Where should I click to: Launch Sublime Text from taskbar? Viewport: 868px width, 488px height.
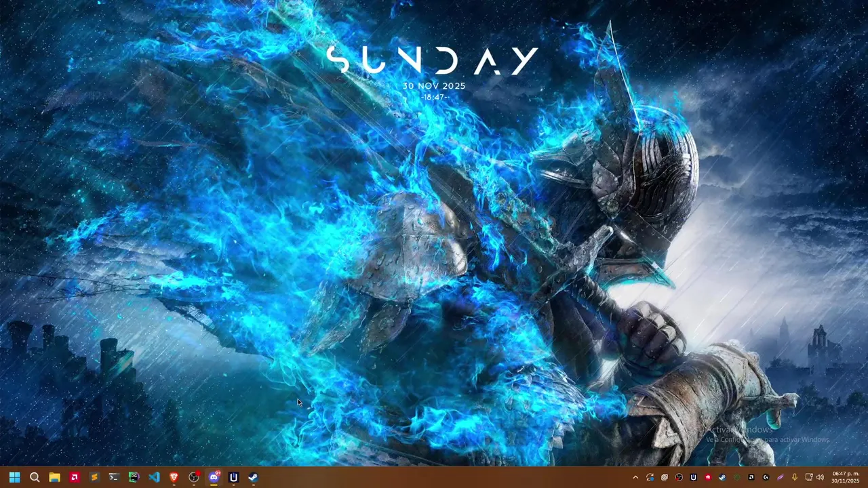tap(94, 477)
